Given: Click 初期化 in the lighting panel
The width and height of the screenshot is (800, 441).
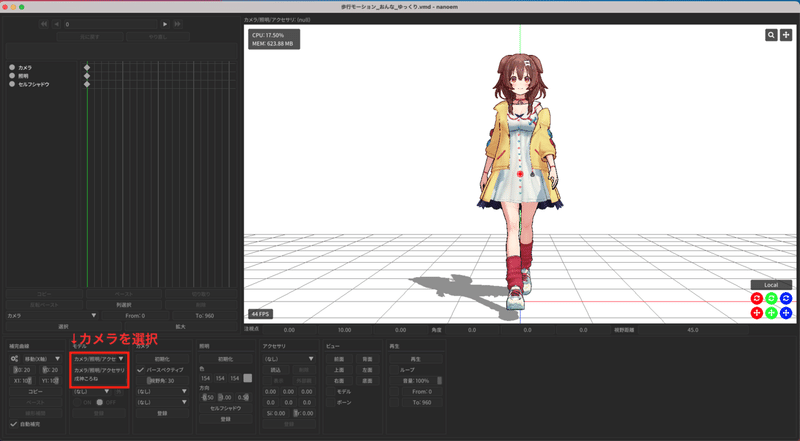Looking at the screenshot, I should point(226,359).
